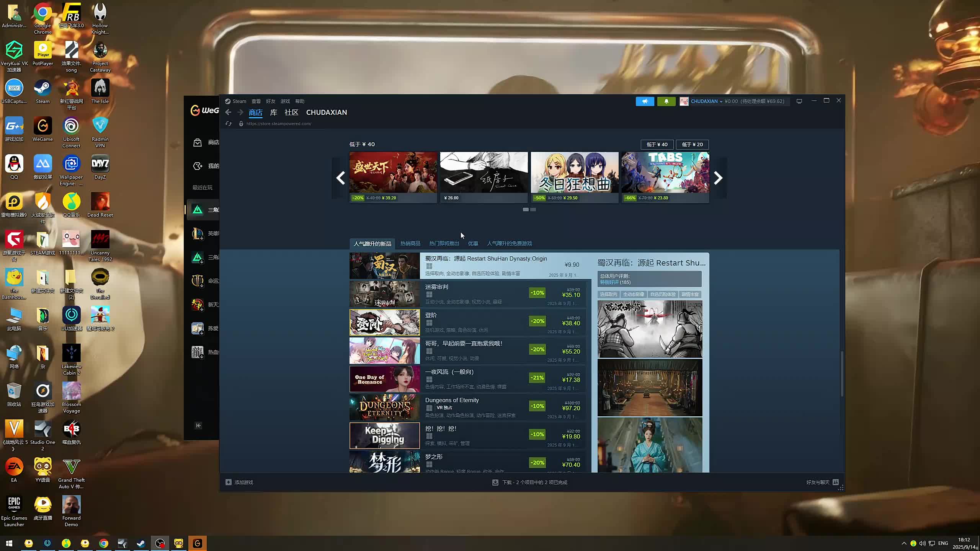Switch Steam to Big Picture mode icon
This screenshot has height=551, width=980.
tap(799, 101)
